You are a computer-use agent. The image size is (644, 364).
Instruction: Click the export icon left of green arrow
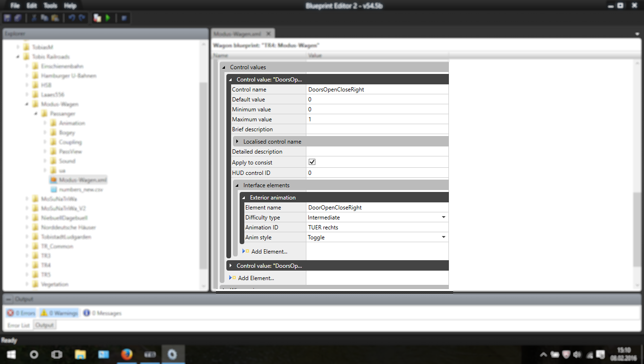coord(98,18)
